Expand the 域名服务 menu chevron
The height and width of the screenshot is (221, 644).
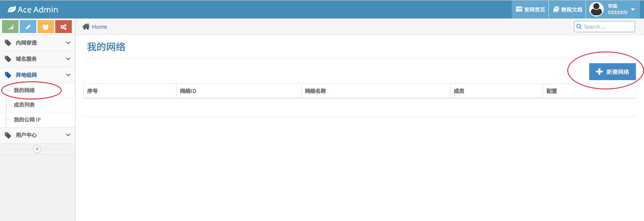click(68, 59)
